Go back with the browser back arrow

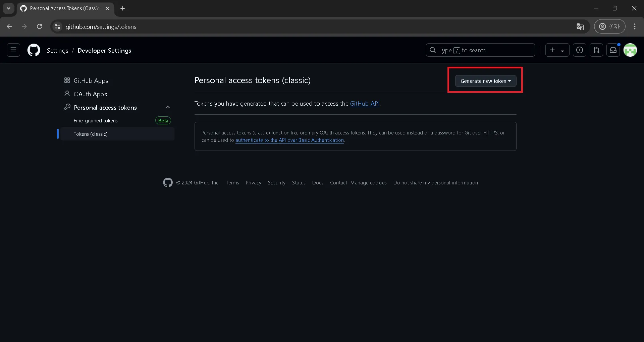click(9, 26)
